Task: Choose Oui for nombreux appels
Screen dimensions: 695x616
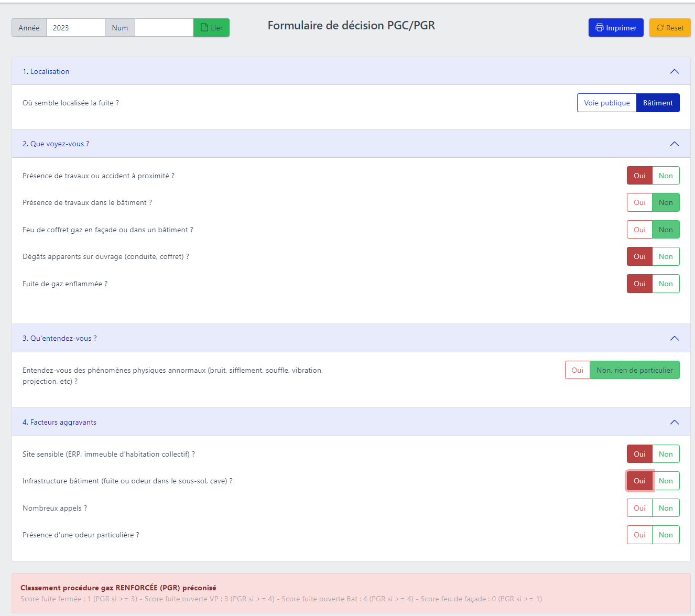Action: 639,508
